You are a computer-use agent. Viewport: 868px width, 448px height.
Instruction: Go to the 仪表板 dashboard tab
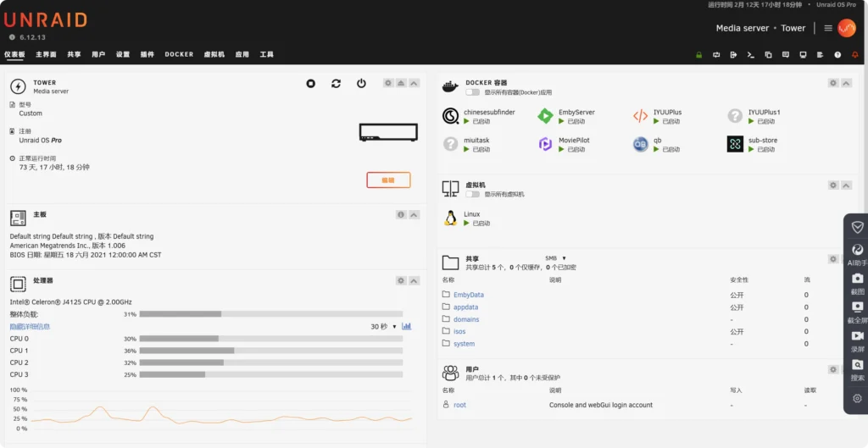[14, 54]
